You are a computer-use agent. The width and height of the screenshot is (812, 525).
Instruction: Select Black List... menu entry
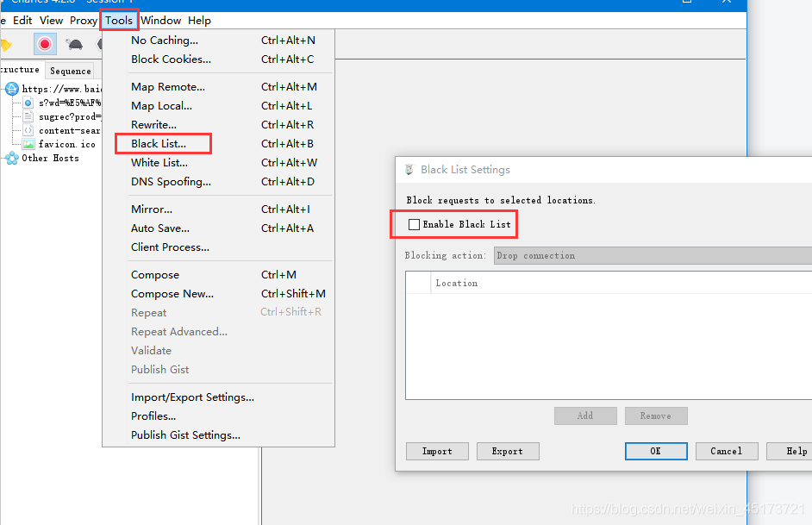(x=218, y=143)
